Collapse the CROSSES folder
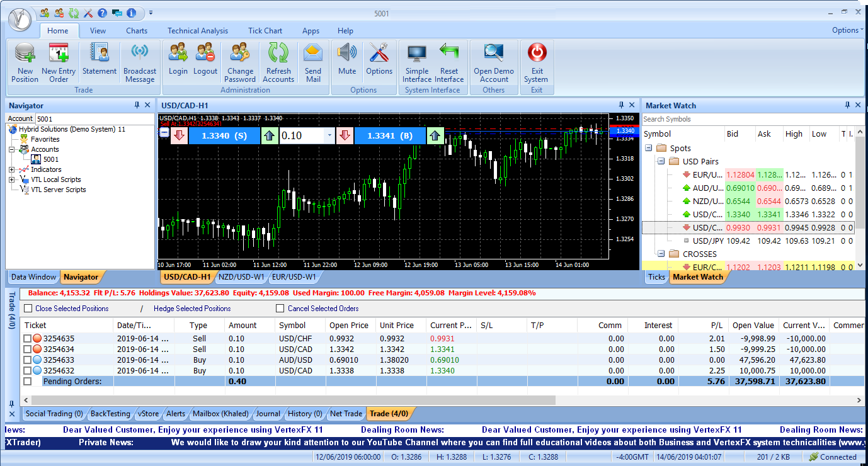 pyautogui.click(x=661, y=254)
